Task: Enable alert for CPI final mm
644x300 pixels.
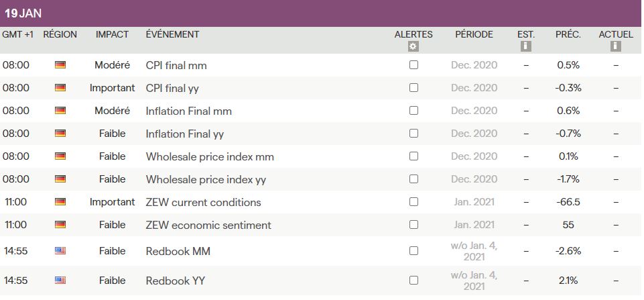Action: click(x=413, y=65)
